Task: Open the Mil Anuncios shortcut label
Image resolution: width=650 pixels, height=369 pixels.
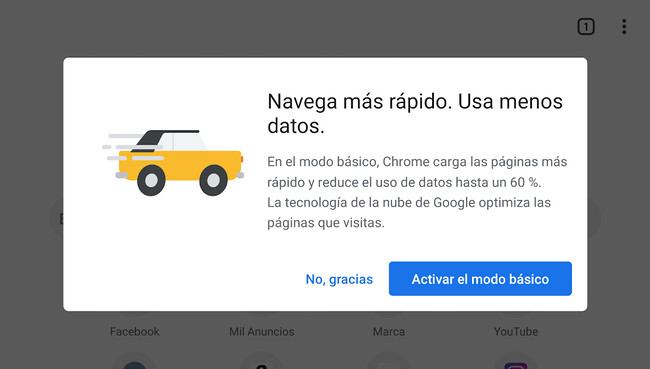Action: [x=262, y=332]
